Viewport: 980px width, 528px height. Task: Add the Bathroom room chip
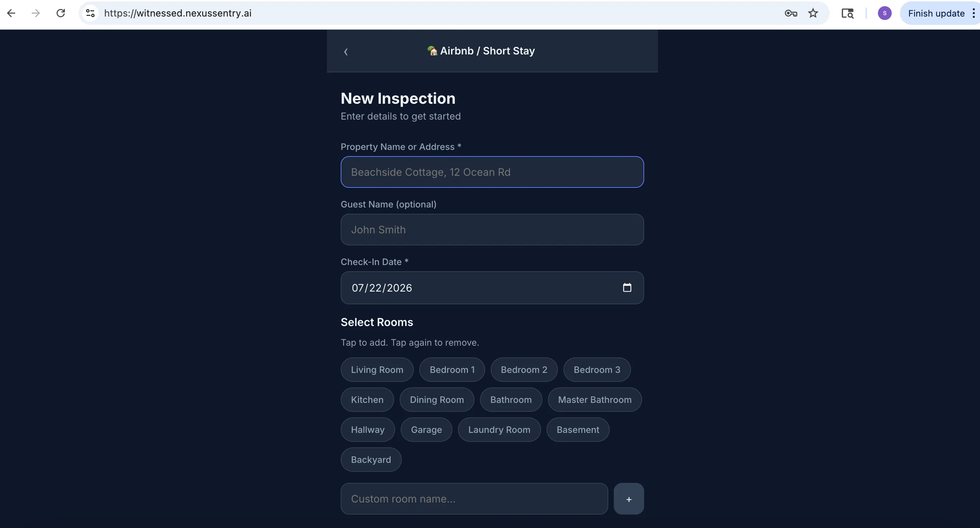coord(511,400)
